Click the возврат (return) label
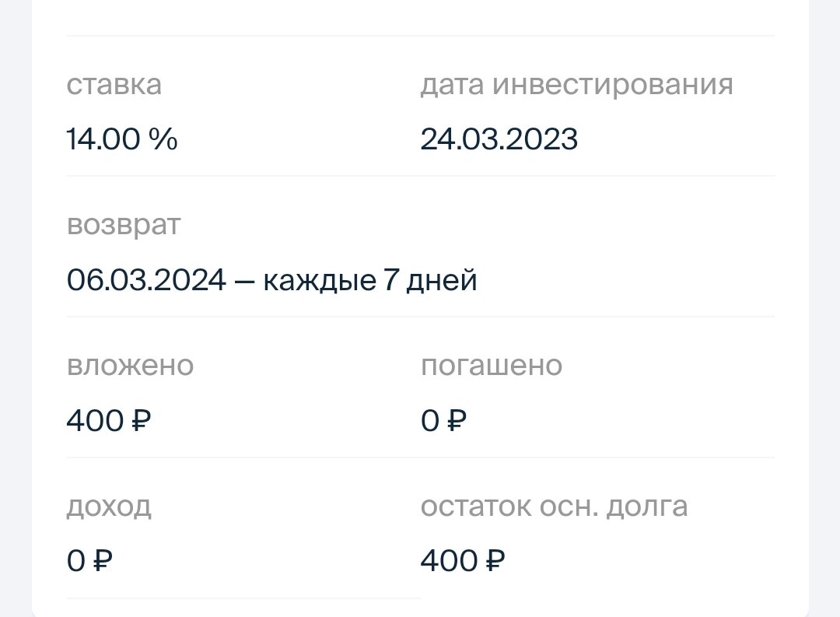840x617 pixels. pos(124,225)
